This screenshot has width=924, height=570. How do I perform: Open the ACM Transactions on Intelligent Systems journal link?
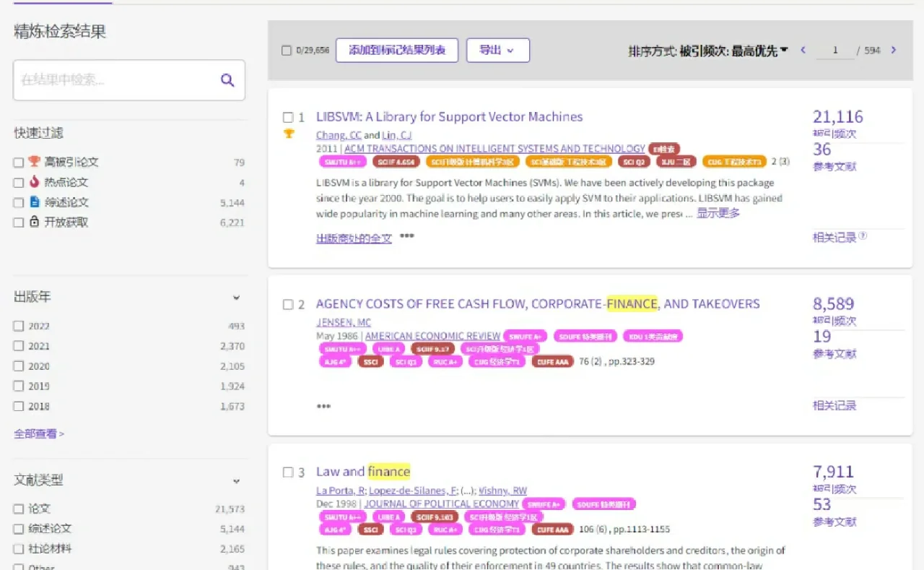point(494,148)
